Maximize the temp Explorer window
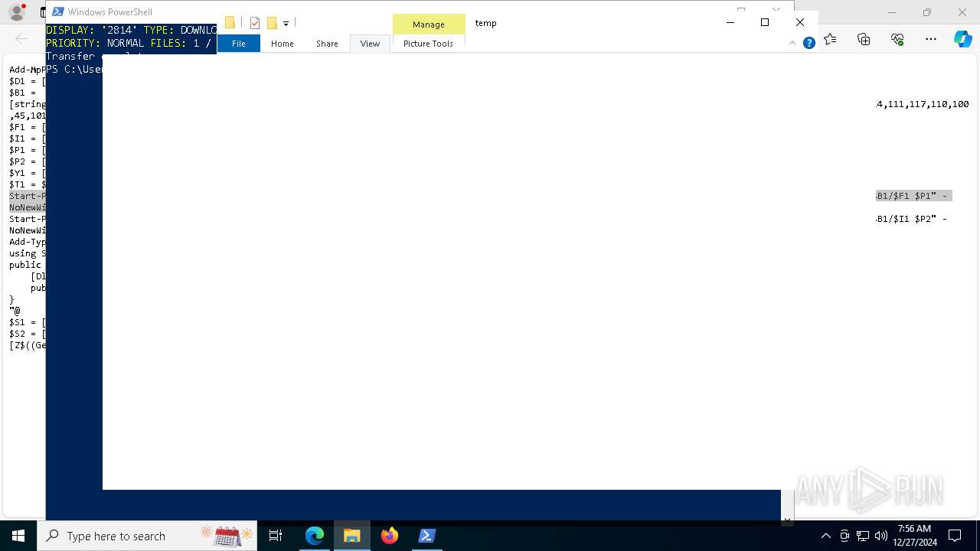980x551 pixels. [x=765, y=22]
